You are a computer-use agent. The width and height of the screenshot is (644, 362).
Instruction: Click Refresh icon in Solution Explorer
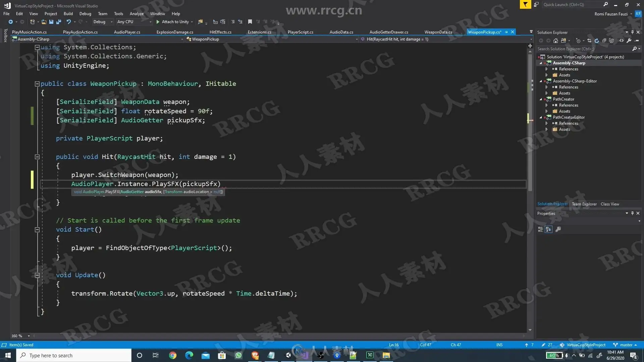pos(597,41)
